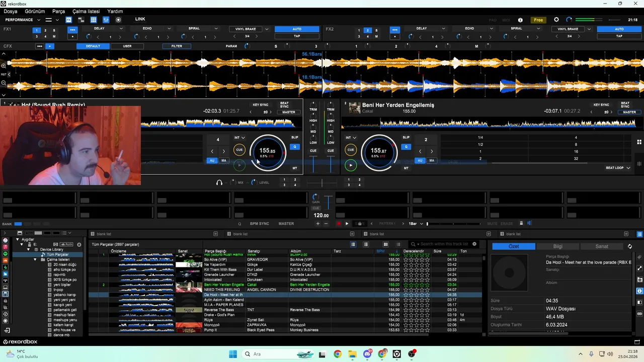Select the MA loop mode on deck 1
Screen dimensions: 644x362
(x=224, y=160)
